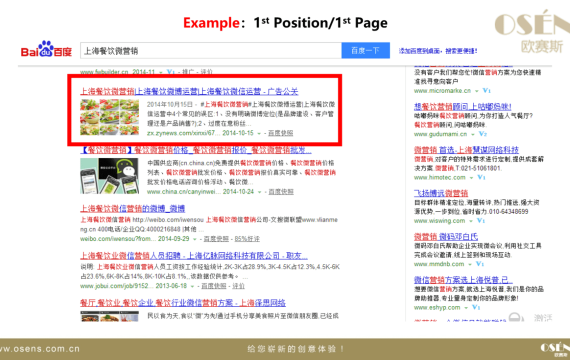This screenshot has width=570, height=360.
Task: Expand dropdown arrow after 2014-10-15
Action: tap(259, 133)
